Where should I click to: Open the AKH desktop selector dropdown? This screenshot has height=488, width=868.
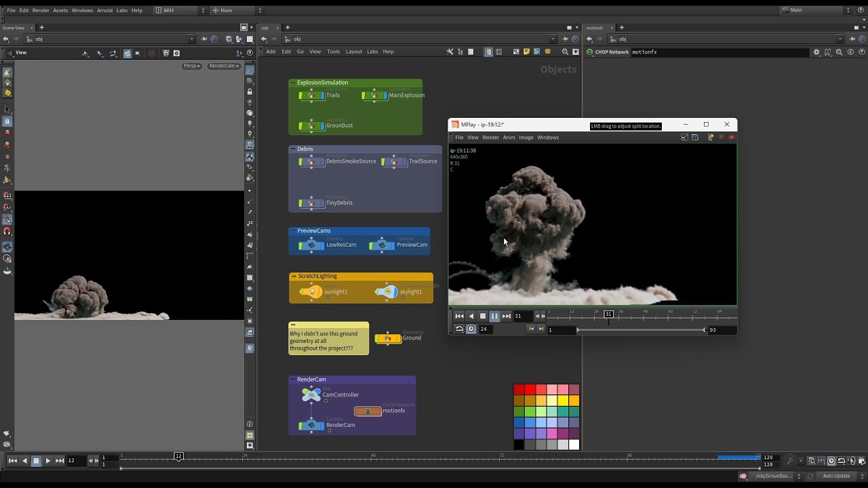click(179, 10)
